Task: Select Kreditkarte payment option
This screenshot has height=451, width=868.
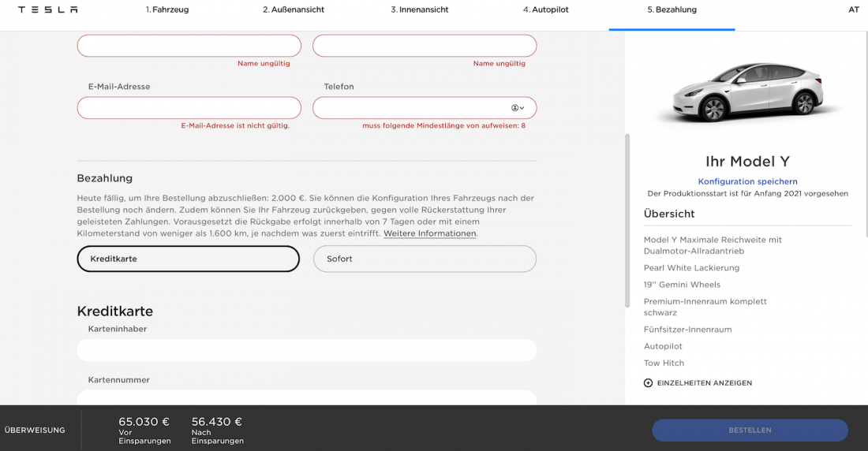Action: (189, 259)
